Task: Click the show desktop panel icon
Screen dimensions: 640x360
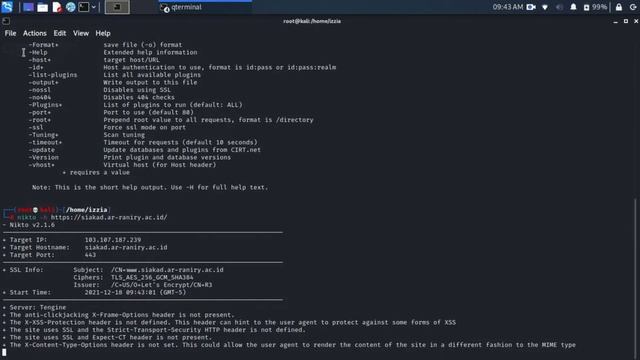Action: [28, 7]
